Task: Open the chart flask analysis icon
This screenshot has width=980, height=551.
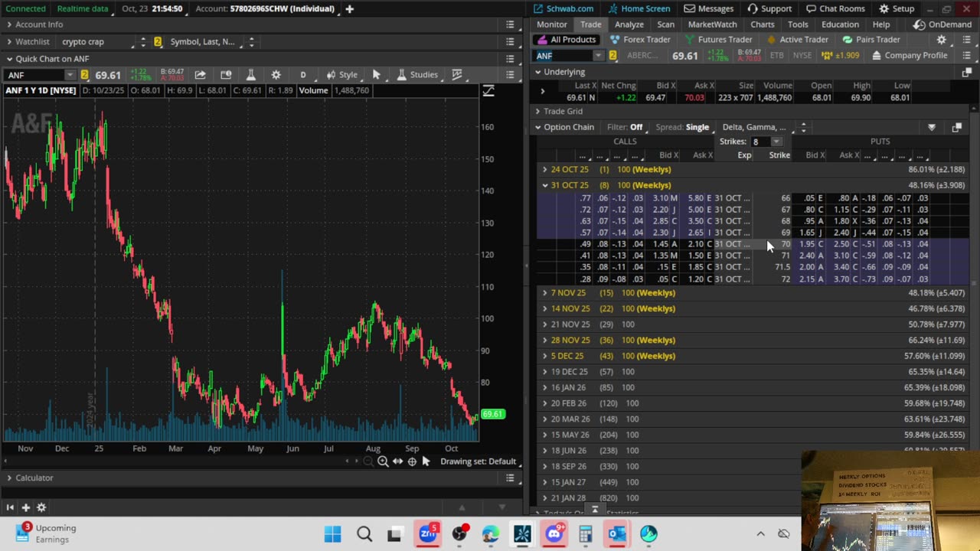Action: pyautogui.click(x=250, y=74)
